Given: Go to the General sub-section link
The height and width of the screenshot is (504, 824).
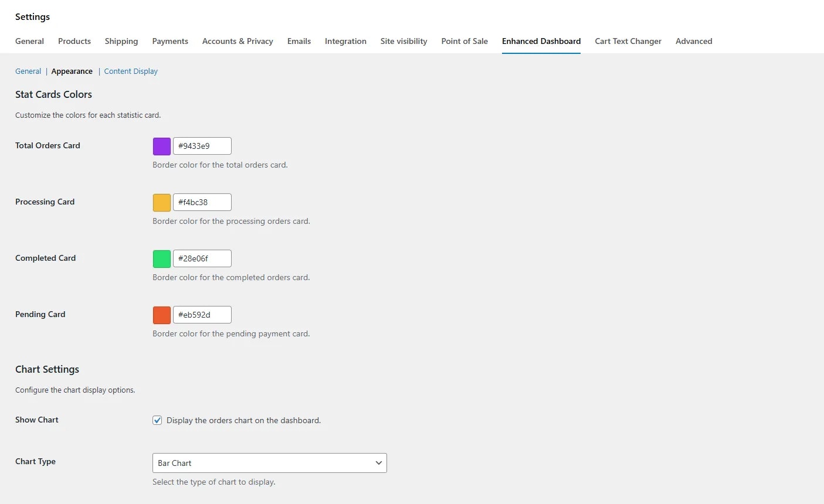Looking at the screenshot, I should (28, 71).
